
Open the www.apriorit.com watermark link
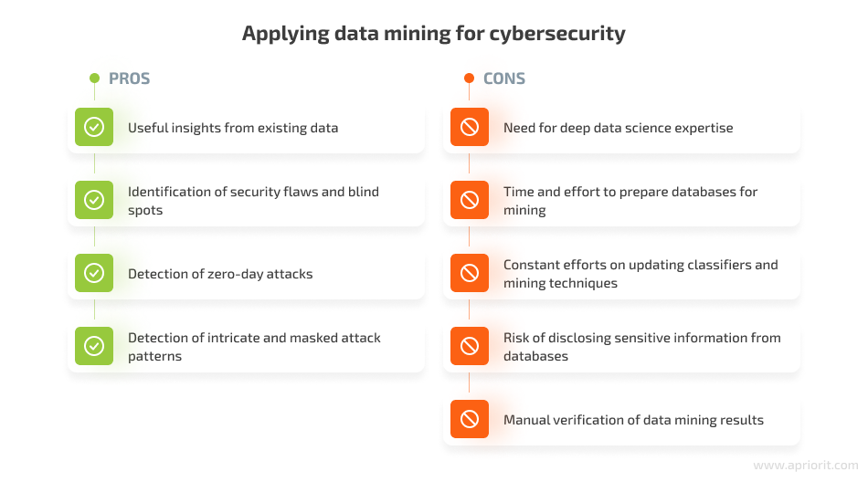point(806,466)
